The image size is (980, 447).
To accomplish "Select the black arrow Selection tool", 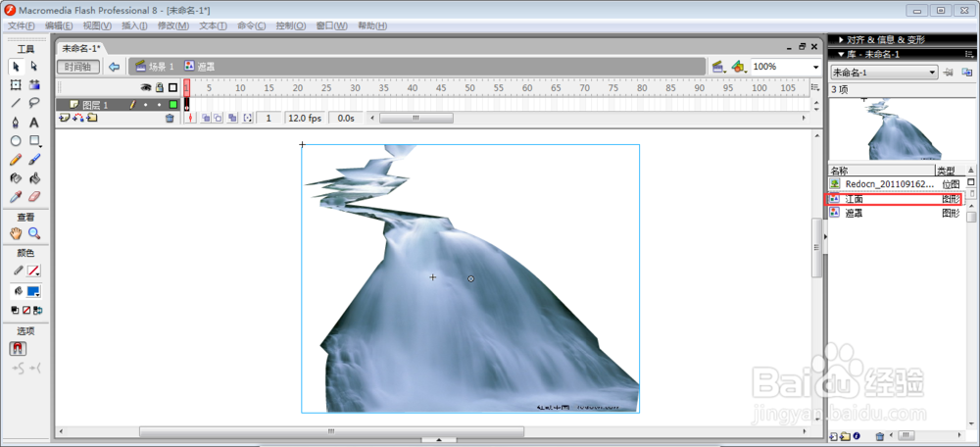I will pos(17,67).
